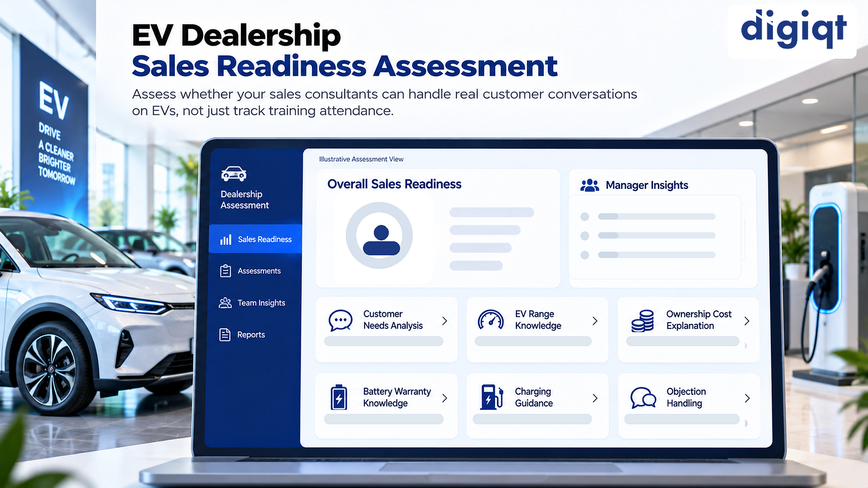Click the Overall Sales Readiness heading
Viewport: 868px width, 488px height.
(x=394, y=184)
